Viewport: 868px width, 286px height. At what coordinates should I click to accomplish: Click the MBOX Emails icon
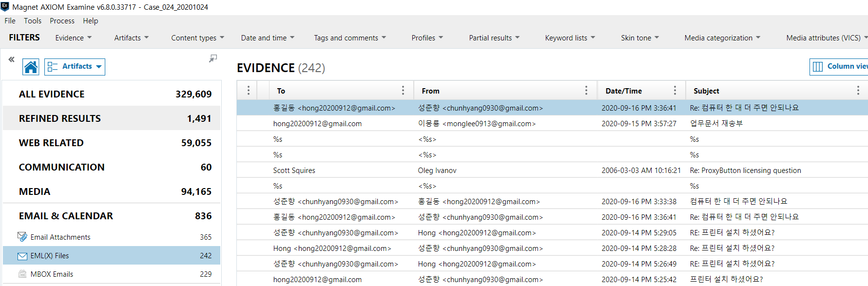(x=22, y=274)
